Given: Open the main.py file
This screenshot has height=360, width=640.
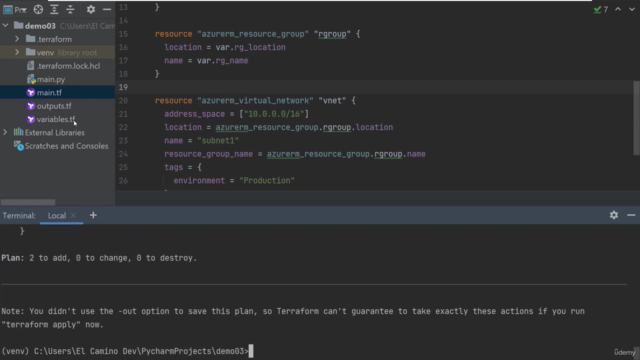Looking at the screenshot, I should (51, 79).
